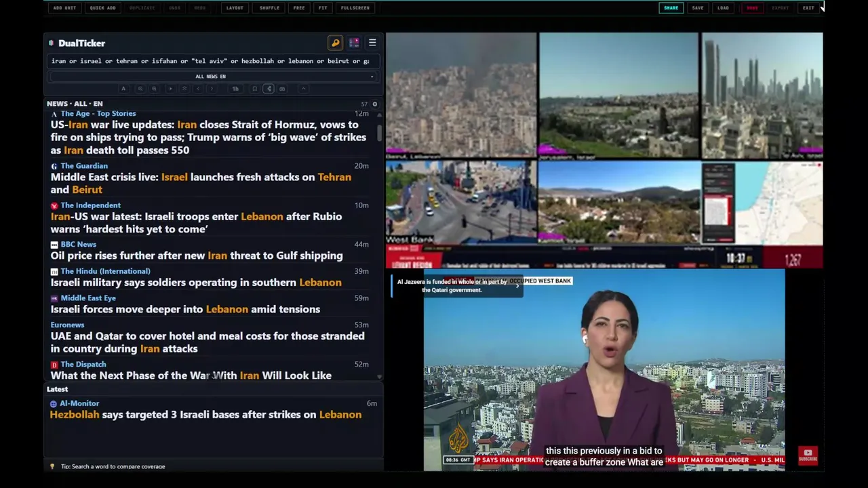
Task: Open The Guardian Middle East crisis live headline
Action: coord(201,183)
